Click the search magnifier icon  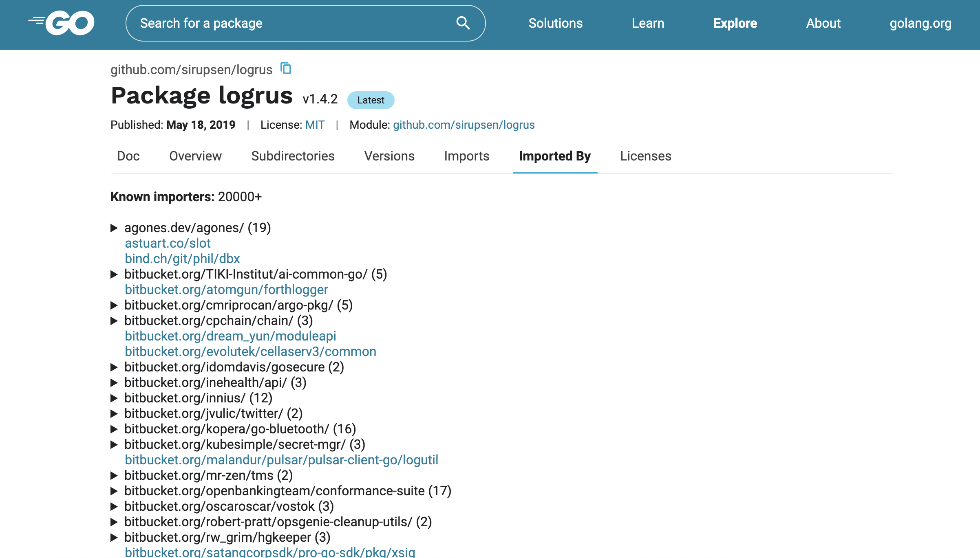click(463, 23)
